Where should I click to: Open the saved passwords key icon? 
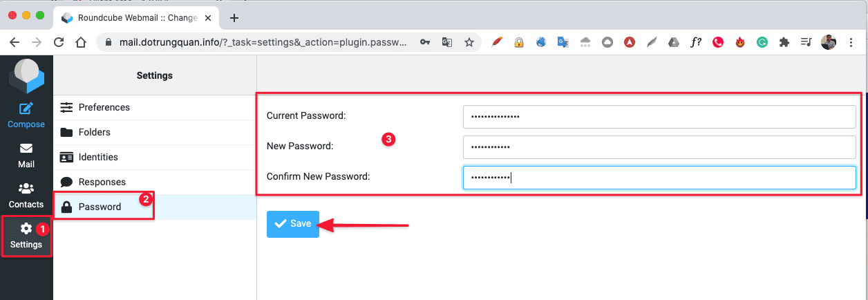click(425, 42)
